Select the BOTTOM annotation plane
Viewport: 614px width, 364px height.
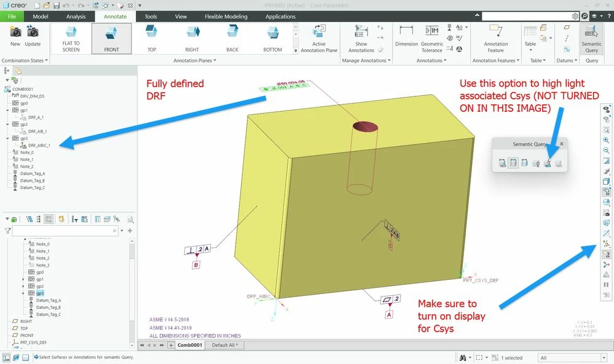tap(272, 38)
